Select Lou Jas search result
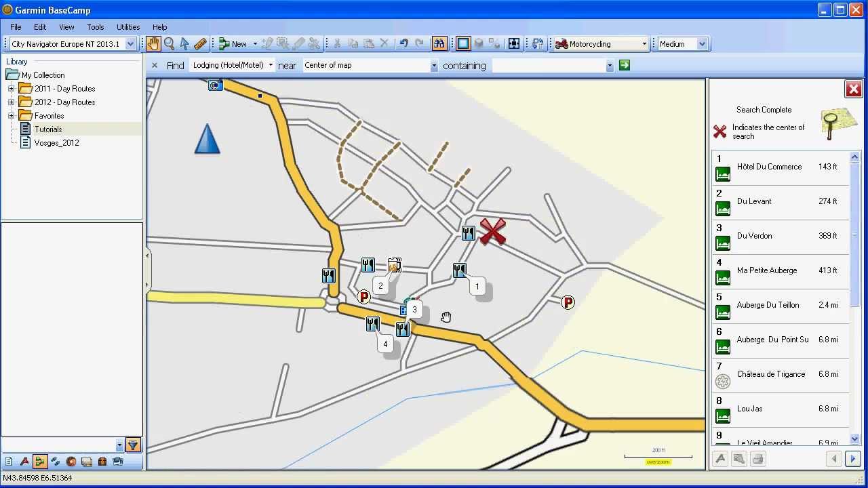868x488 pixels. pyautogui.click(x=780, y=409)
